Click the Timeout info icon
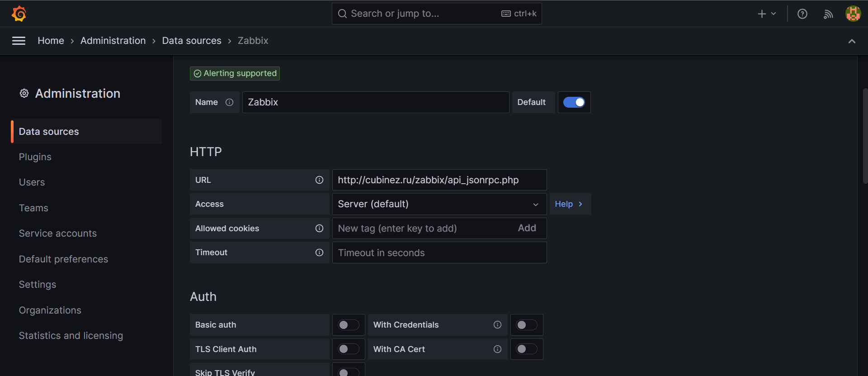Viewport: 868px width, 376px height. click(319, 252)
